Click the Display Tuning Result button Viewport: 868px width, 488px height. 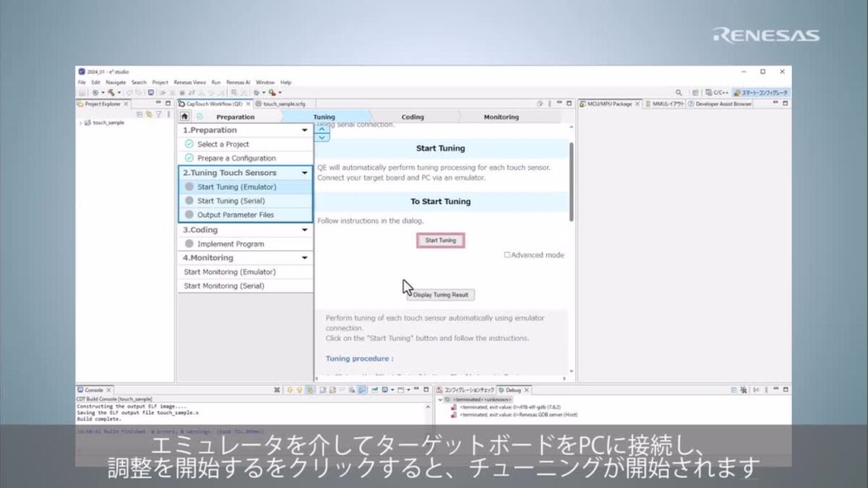pos(440,295)
